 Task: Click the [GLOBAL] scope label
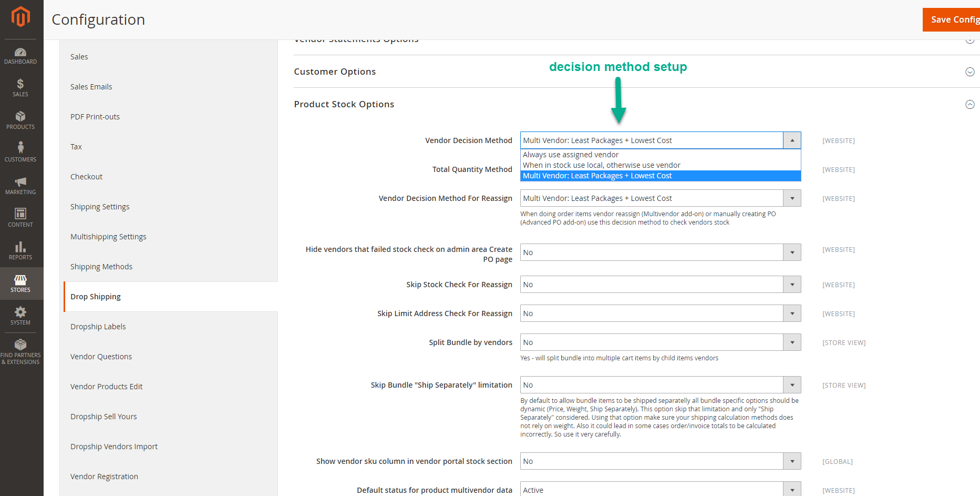pos(838,462)
